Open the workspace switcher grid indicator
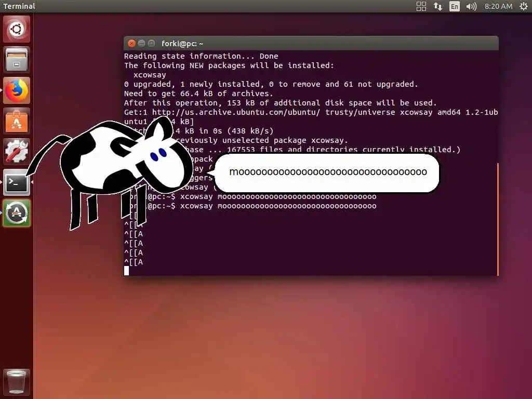 [x=421, y=6]
